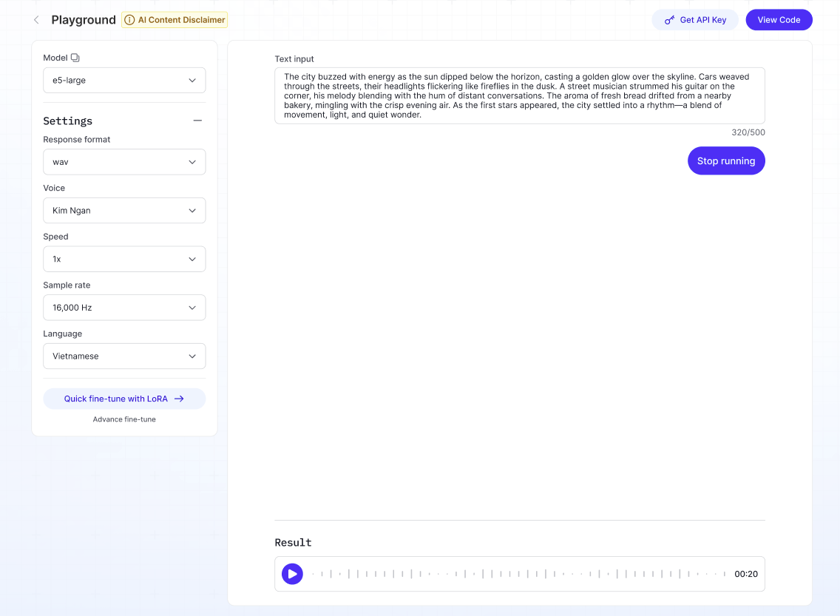Collapse Settings section with minus icon

click(197, 121)
